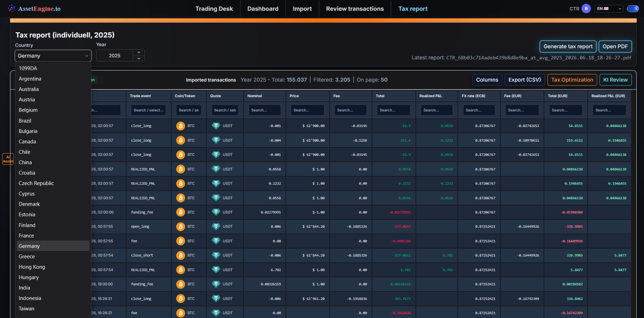Click BTC coin icon in open_long row

[180, 227]
